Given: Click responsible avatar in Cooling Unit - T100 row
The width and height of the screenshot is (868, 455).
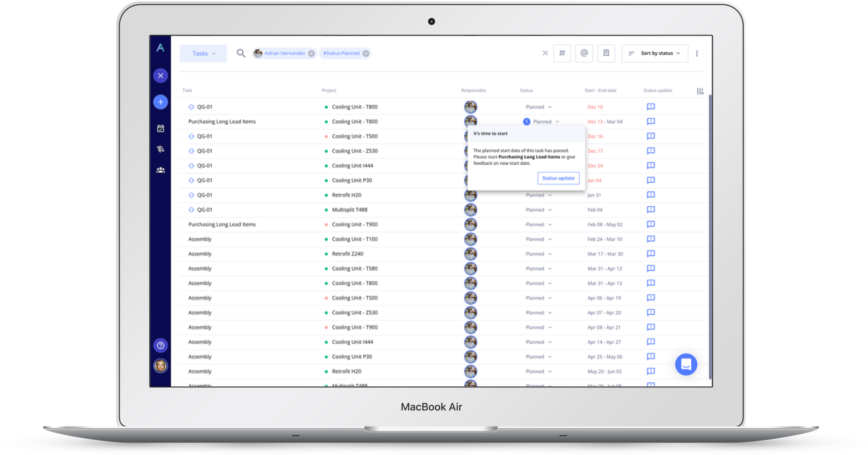Looking at the screenshot, I should 470,239.
